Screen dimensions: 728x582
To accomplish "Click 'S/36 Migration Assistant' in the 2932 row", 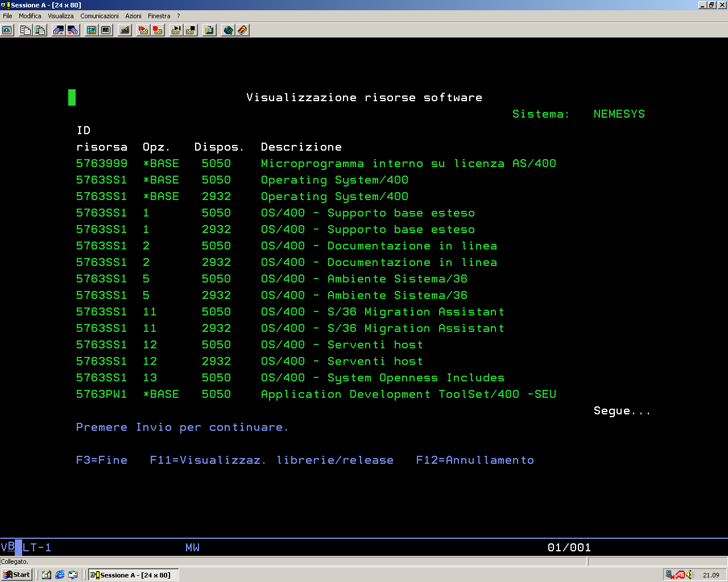I will (x=416, y=328).
